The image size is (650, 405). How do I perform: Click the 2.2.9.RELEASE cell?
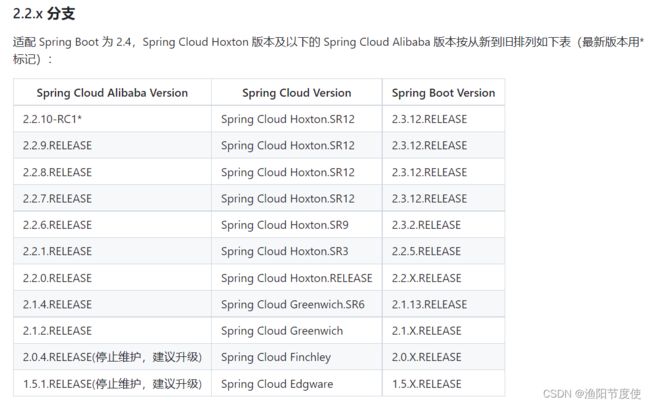point(112,146)
